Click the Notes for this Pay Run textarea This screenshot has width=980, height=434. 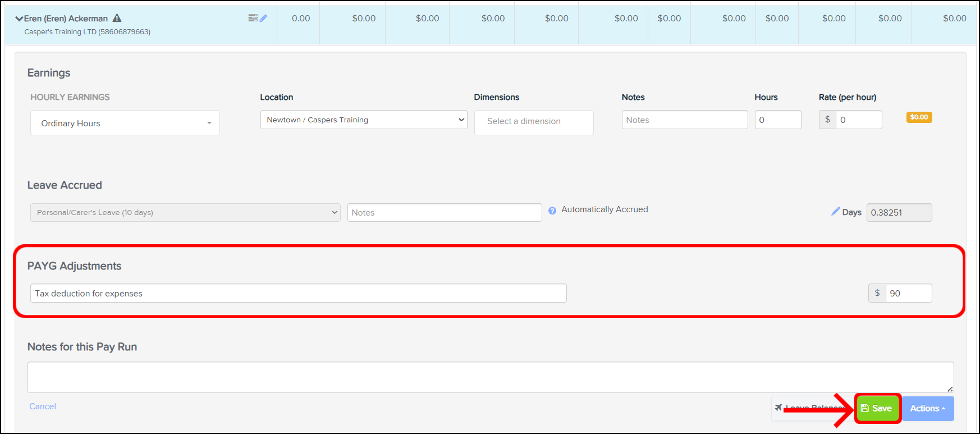click(490, 377)
